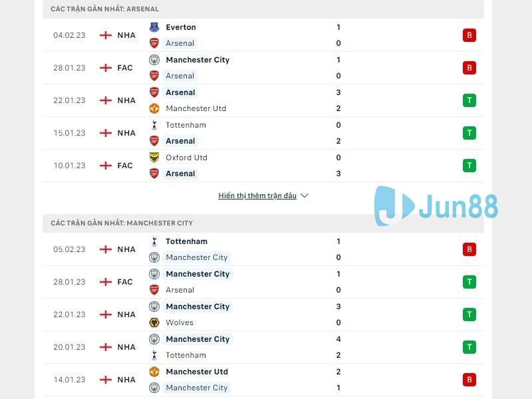Open the Arsenal team page link
This screenshot has height=399, width=532.
coord(180,43)
